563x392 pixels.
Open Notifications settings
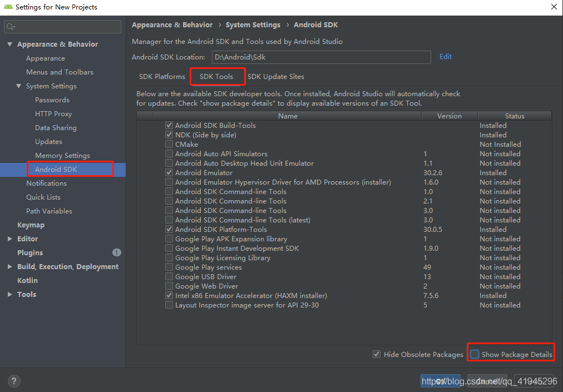pyautogui.click(x=46, y=183)
